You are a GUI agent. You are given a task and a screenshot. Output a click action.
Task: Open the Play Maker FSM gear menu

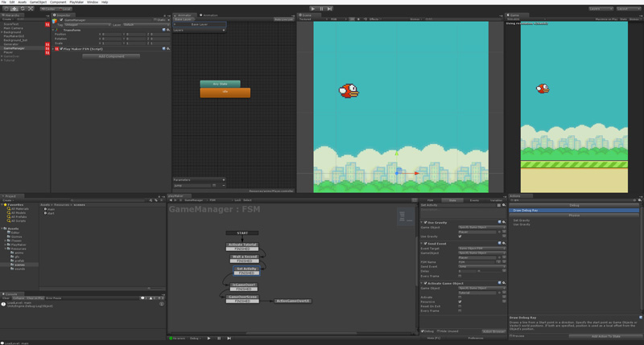click(x=168, y=49)
